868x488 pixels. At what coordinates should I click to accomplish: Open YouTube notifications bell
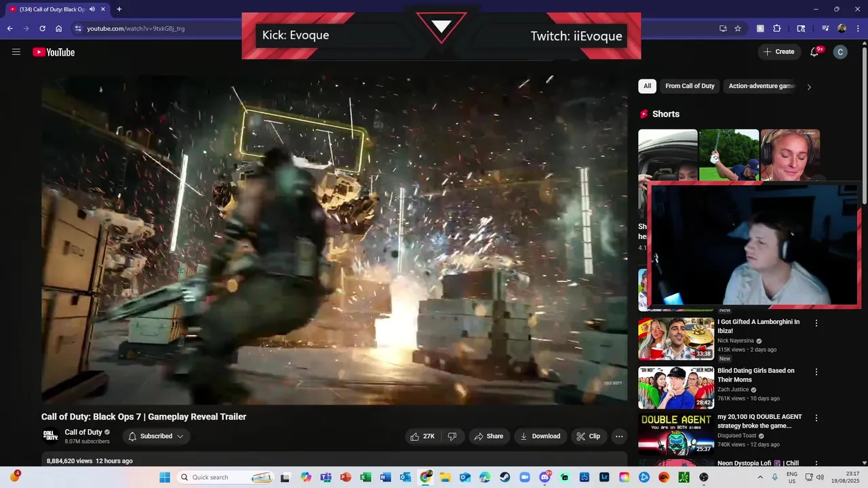click(x=815, y=52)
